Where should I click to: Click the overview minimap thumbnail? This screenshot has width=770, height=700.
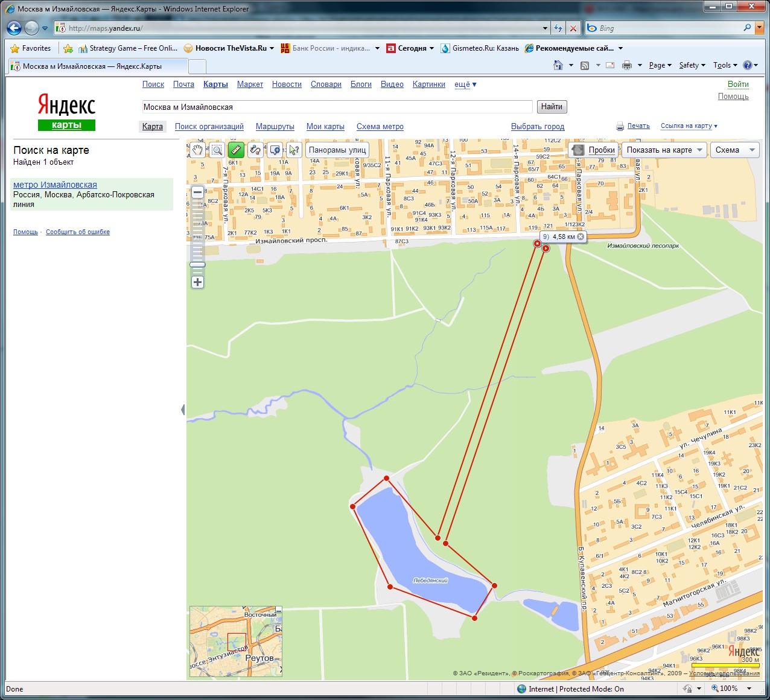point(236,641)
